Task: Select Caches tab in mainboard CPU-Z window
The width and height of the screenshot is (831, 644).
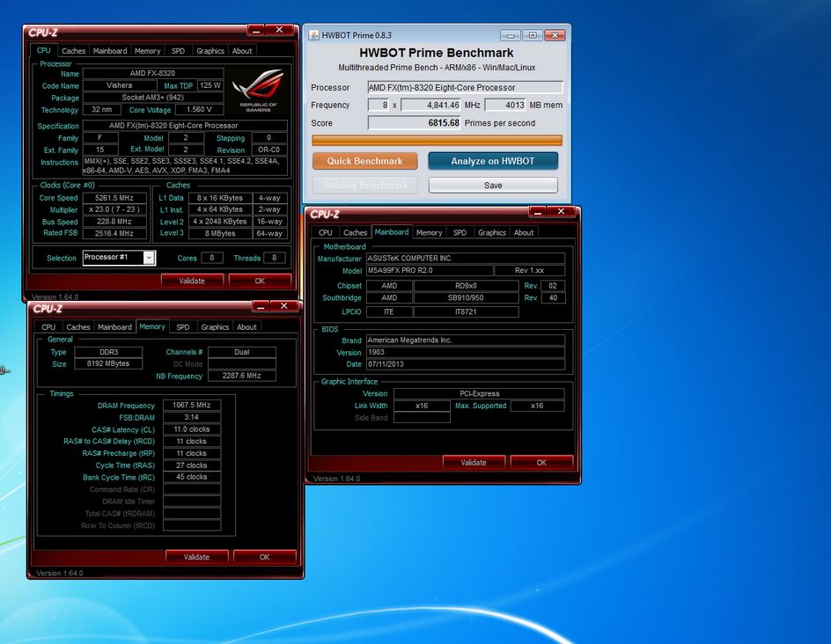Action: tap(355, 232)
